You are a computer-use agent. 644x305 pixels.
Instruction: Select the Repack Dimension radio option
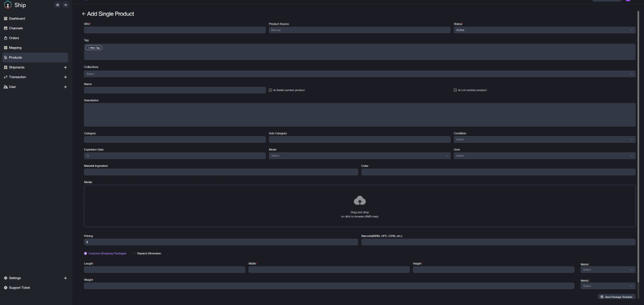135,253
